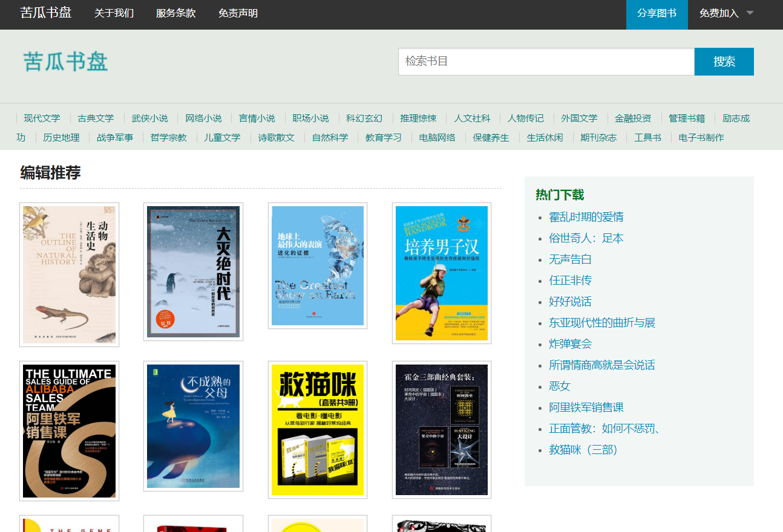This screenshot has width=783, height=532.
Task: Open the 关于我们 menu item
Action: click(x=114, y=13)
